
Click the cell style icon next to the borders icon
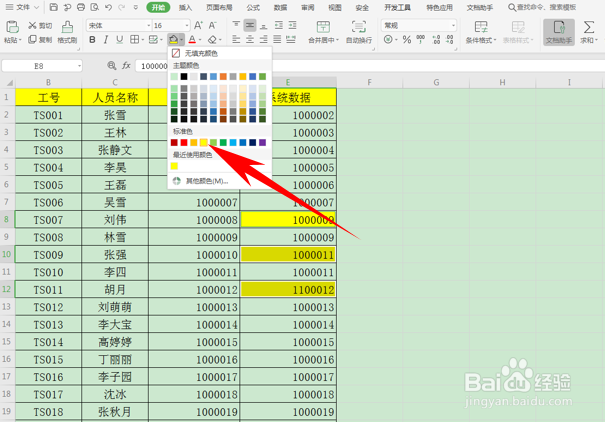(153, 39)
